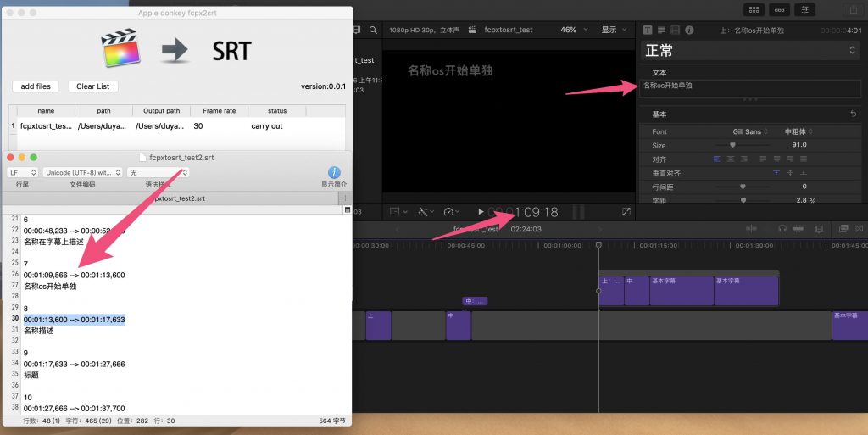
Task: Toggle the inspector sliders icon in toolbar
Action: coord(804,9)
